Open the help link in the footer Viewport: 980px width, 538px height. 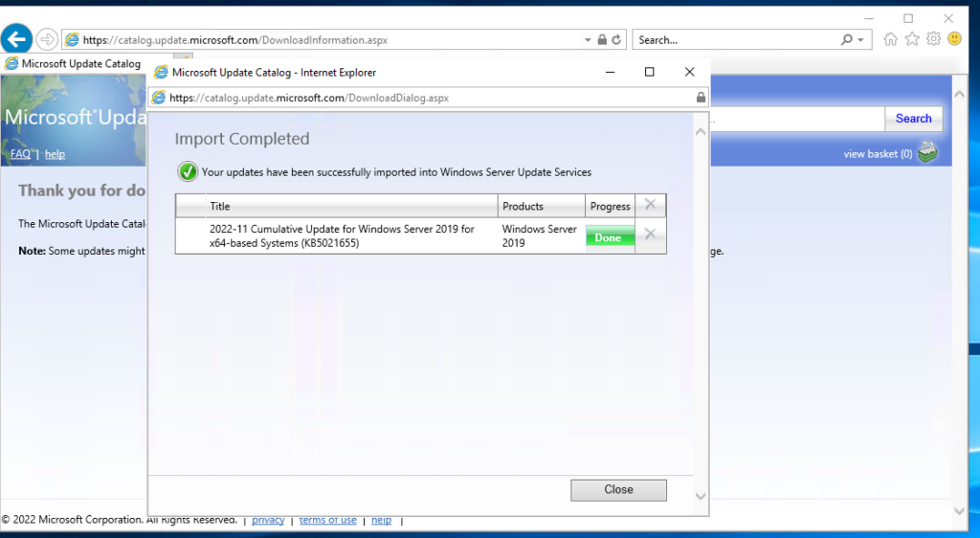tap(381, 520)
